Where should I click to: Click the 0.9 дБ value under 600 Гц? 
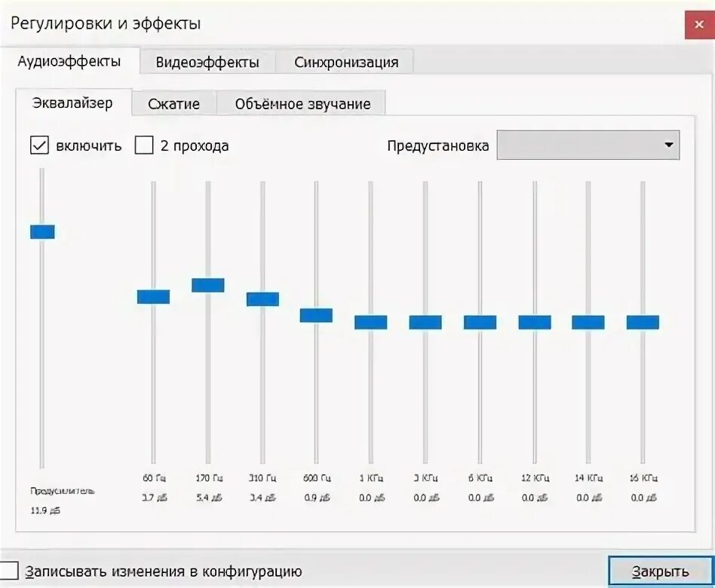point(317,498)
